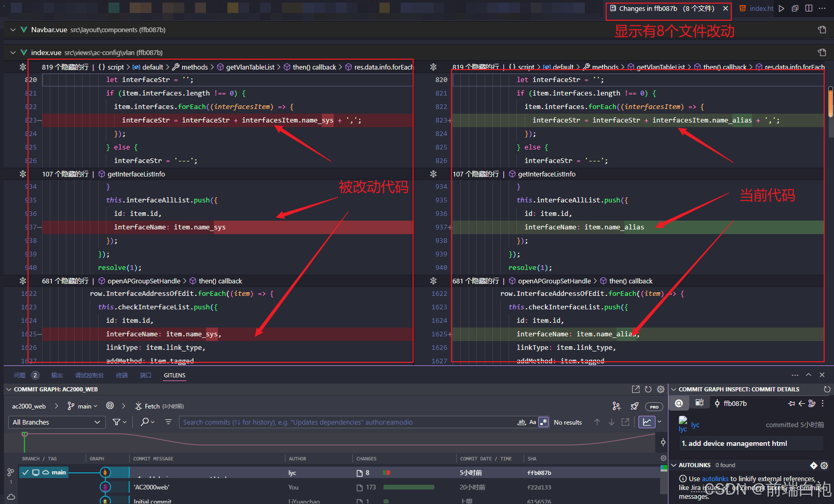This screenshot has height=504, width=834.
Task: Open editor more actions ellipsis
Action: tap(822, 8)
